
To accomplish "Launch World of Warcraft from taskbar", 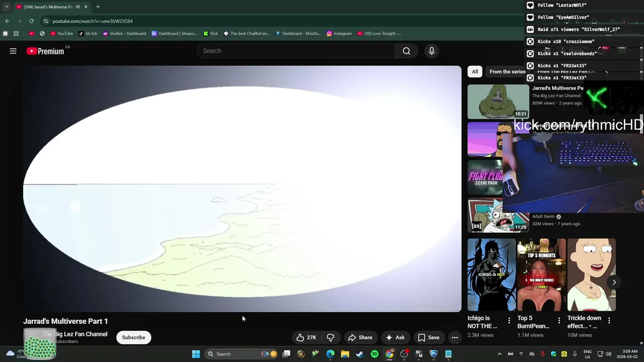I will coord(301,354).
